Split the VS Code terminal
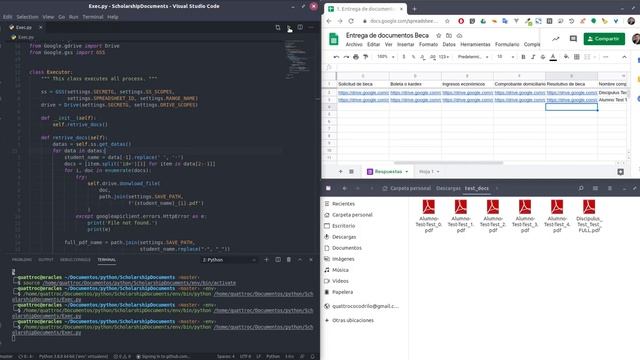 tap(278, 260)
